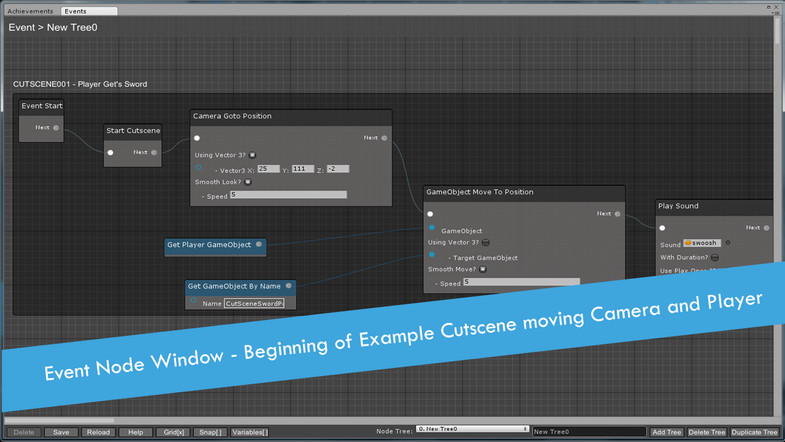
Task: Toggle the Snap[ ] option
Action: 210,432
